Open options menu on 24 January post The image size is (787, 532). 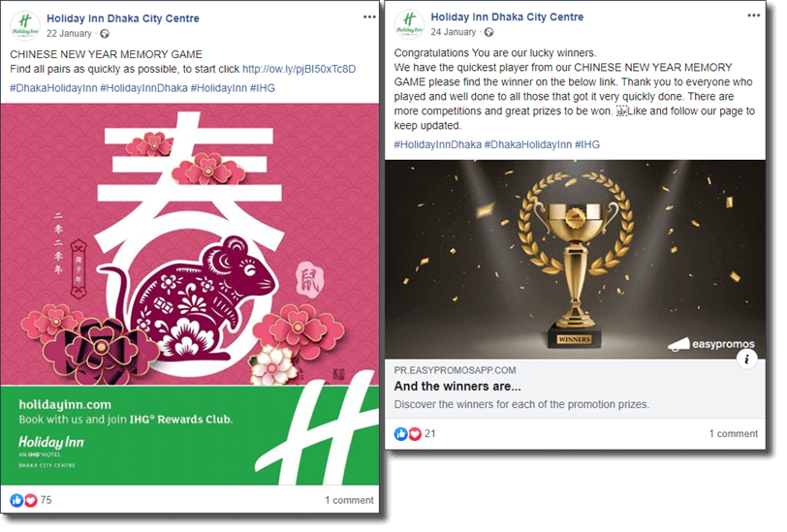click(753, 16)
